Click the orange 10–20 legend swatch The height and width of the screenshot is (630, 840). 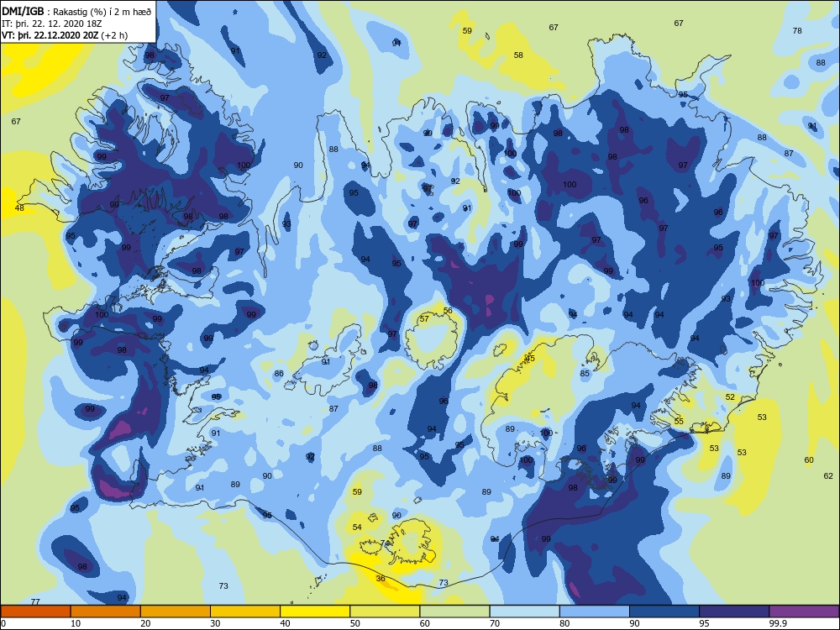point(106,612)
